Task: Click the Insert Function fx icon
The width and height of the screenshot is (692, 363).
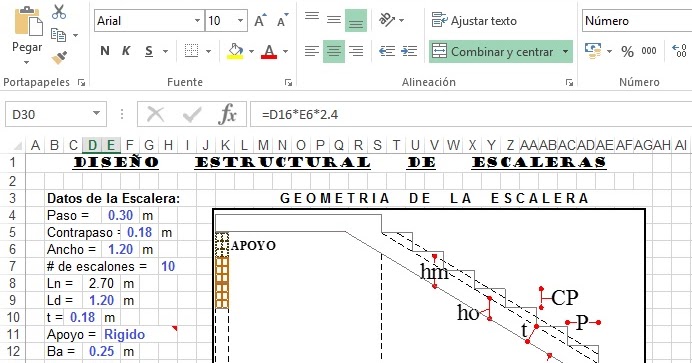Action: coord(228,114)
